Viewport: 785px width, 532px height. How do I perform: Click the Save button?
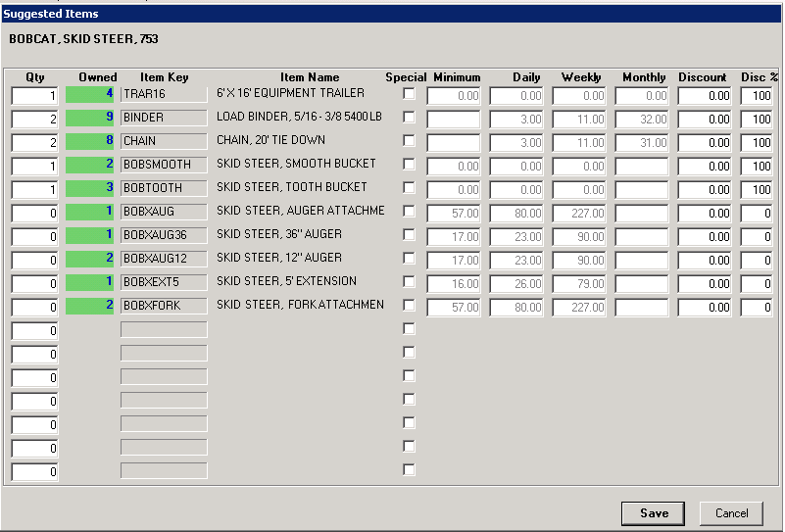tap(653, 513)
